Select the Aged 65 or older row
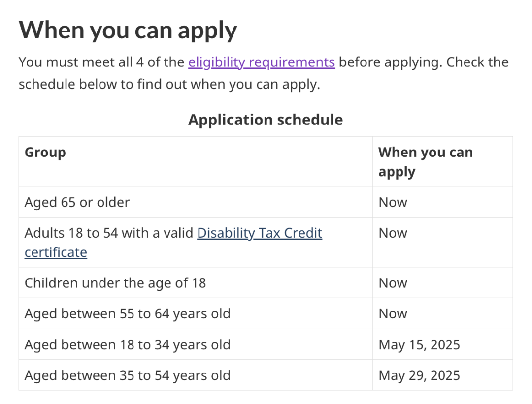 266,202
